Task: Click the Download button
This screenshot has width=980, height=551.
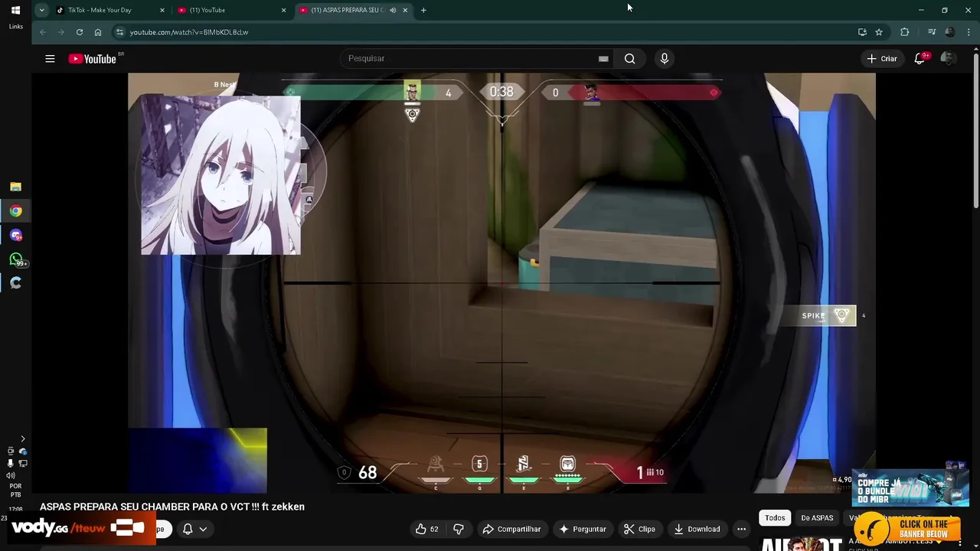Action: click(697, 529)
